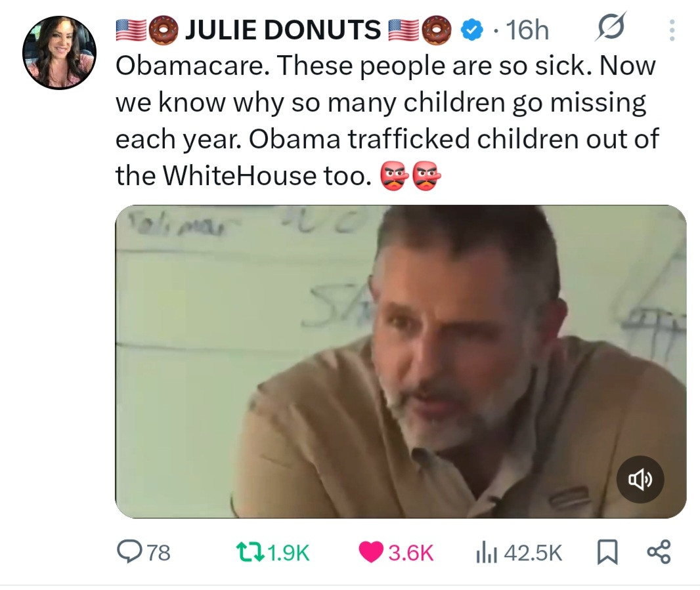Click the 42.5K views count
The width and height of the screenshot is (700, 590).
point(534,553)
